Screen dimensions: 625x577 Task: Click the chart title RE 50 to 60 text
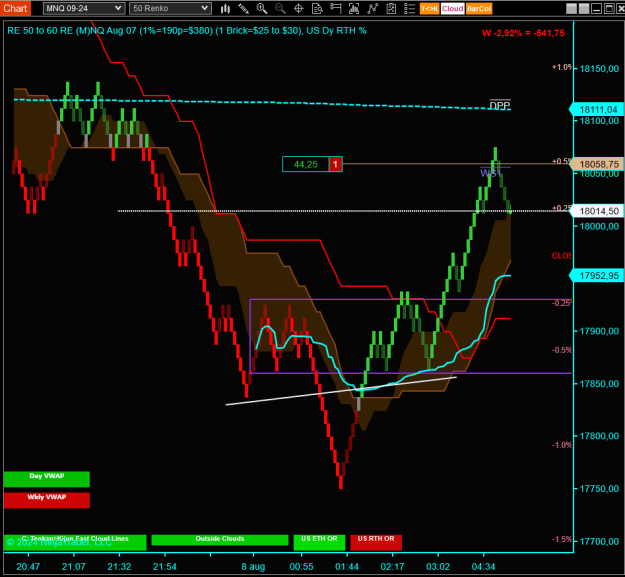click(x=187, y=31)
